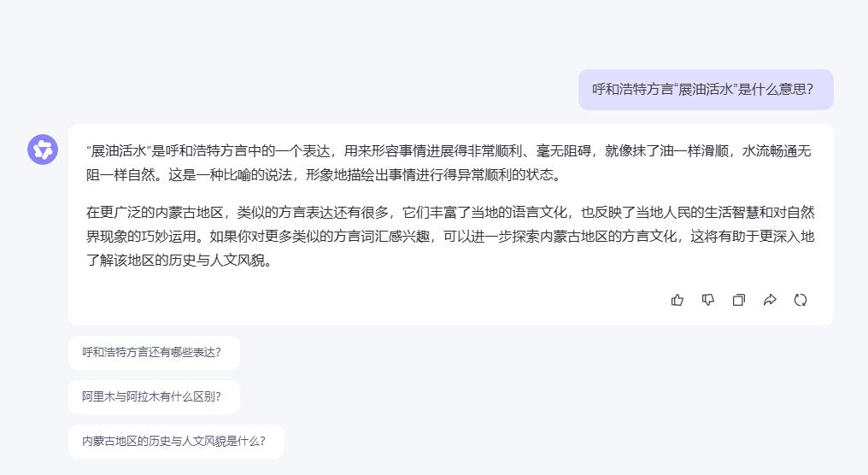
Task: Dislike the response with thumbs down
Action: click(x=708, y=300)
